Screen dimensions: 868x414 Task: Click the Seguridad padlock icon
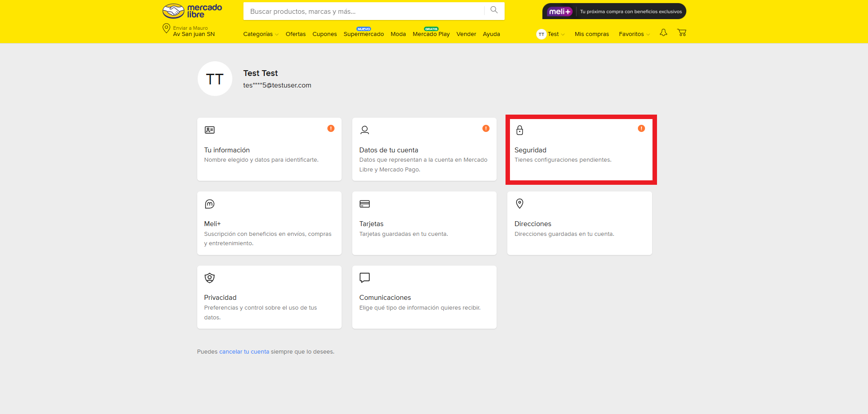(x=520, y=130)
